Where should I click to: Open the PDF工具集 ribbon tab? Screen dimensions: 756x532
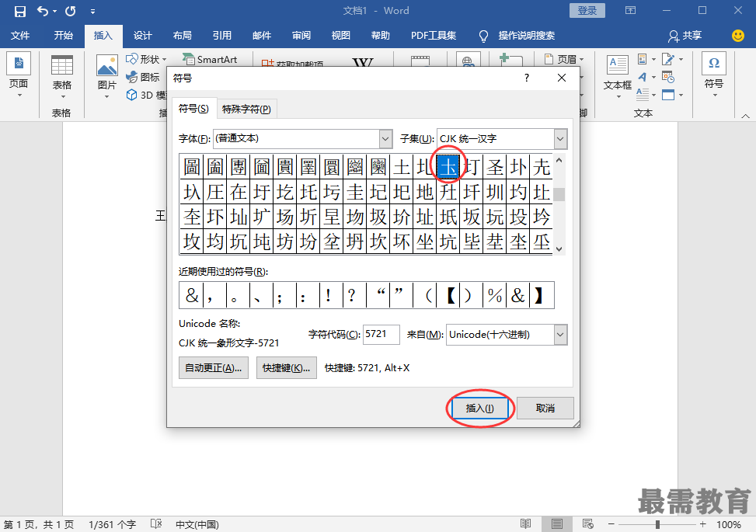[434, 36]
